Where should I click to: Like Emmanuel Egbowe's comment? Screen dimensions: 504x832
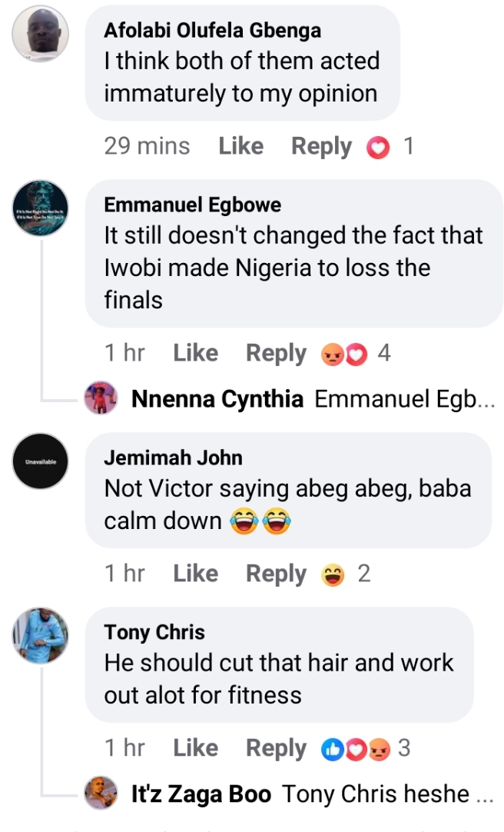tap(195, 353)
